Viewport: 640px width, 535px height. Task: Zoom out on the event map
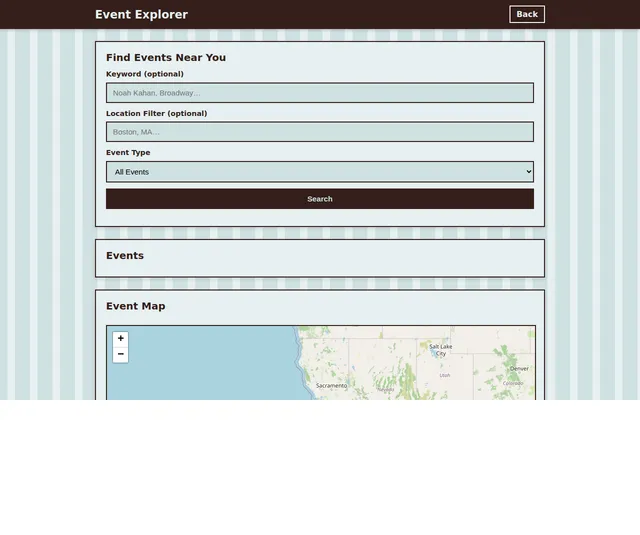pyautogui.click(x=120, y=354)
